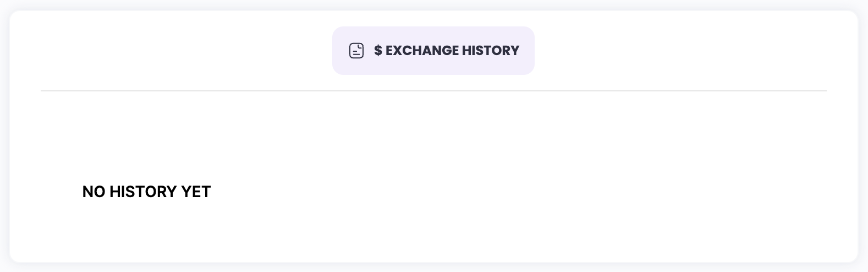Click the history document icon

(356, 51)
